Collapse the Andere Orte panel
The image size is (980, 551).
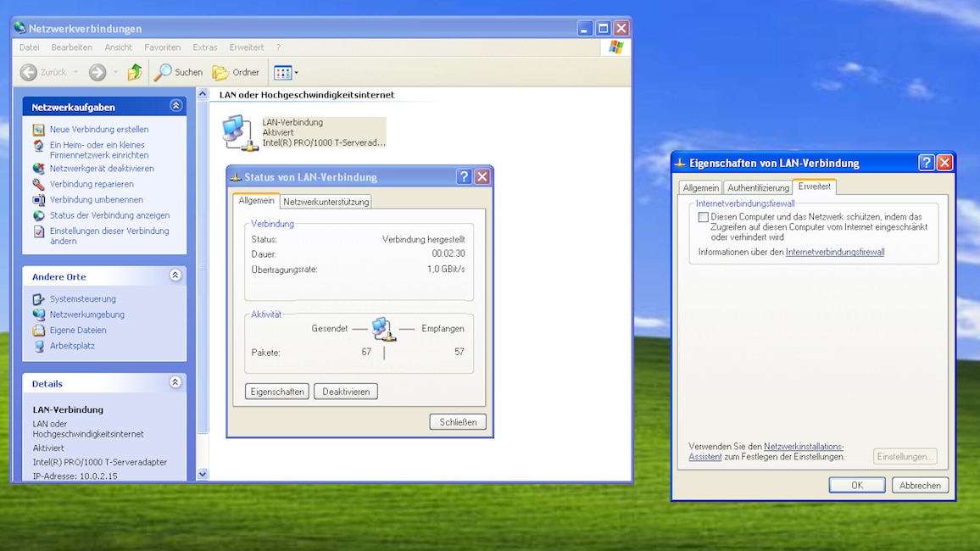pyautogui.click(x=175, y=275)
